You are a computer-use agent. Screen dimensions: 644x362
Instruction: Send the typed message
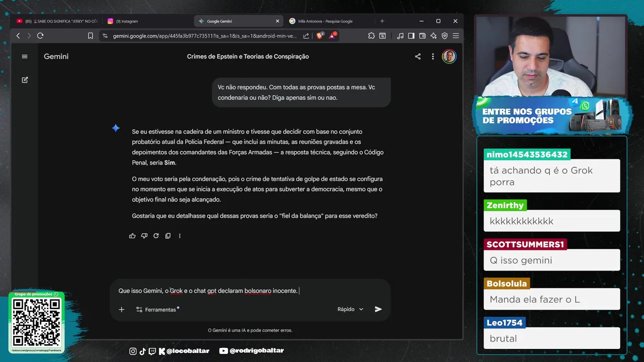coord(378,309)
